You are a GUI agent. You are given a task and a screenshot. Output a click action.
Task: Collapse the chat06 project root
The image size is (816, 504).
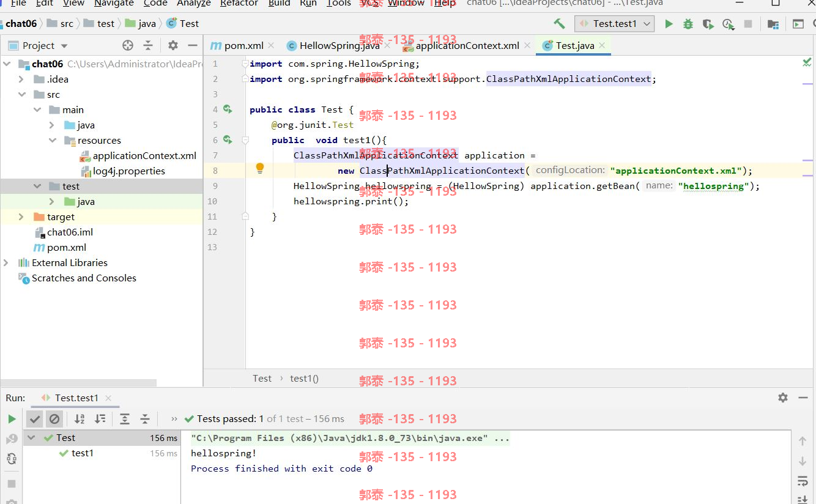tap(7, 64)
